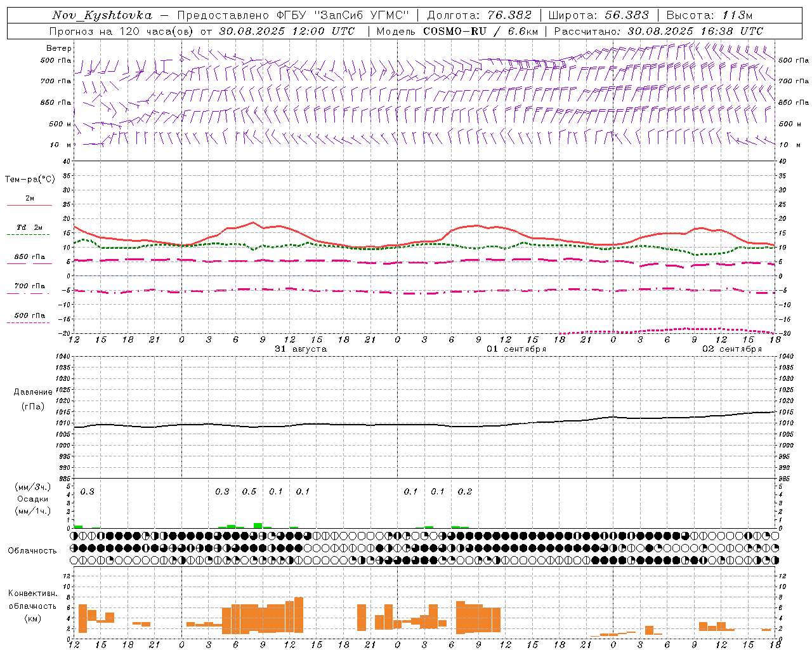Viewport: 812px width, 650px height.
Task: Click the Модель COSMO-RU / 6.6км text
Action: 457,31
